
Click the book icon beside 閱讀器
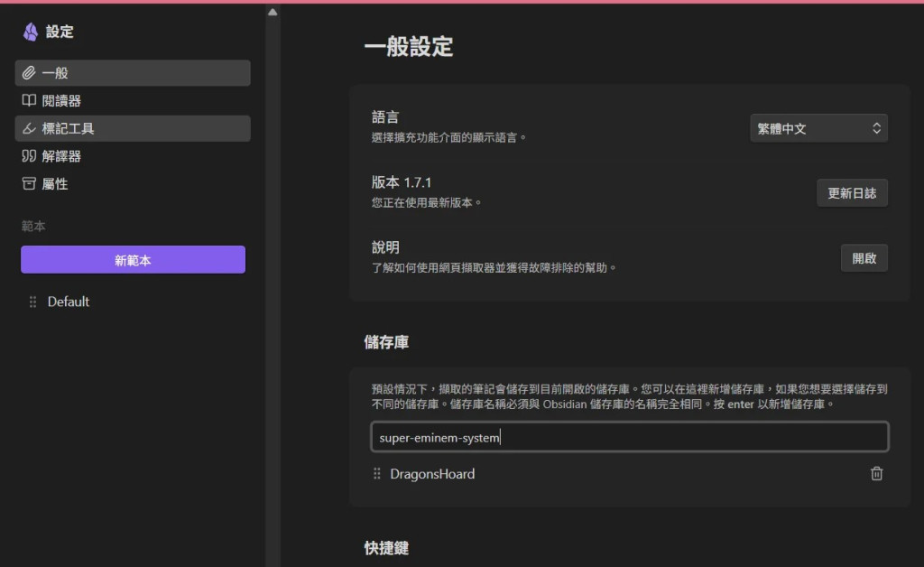tap(29, 101)
